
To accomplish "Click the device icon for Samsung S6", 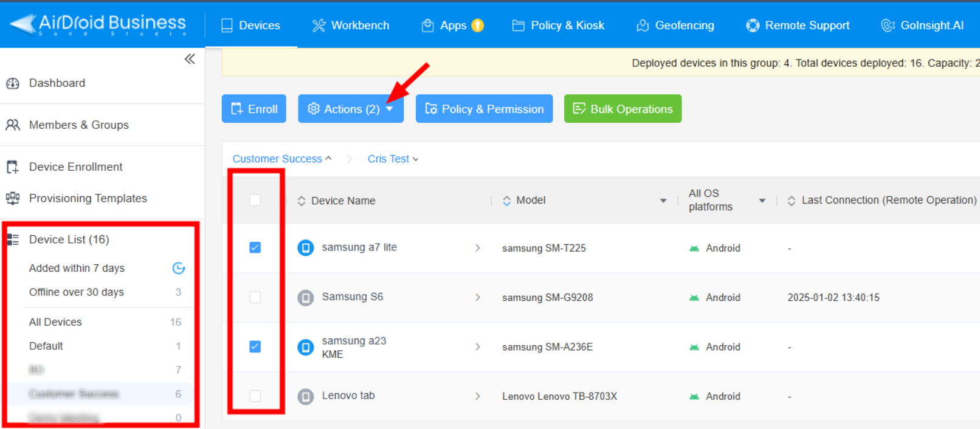I will [306, 298].
